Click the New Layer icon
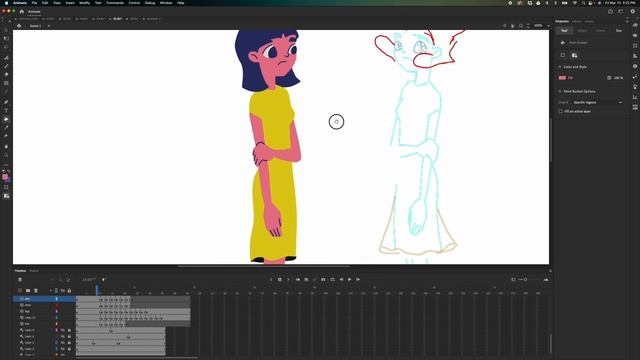This screenshot has width=640, height=360. 20,291
